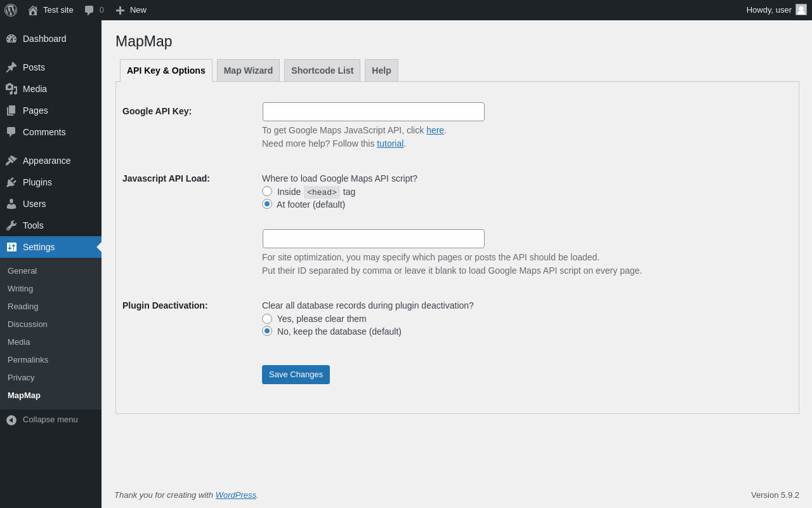Viewport: 812px width, 508px height.
Task: Open Discussion settings submenu
Action: [27, 324]
